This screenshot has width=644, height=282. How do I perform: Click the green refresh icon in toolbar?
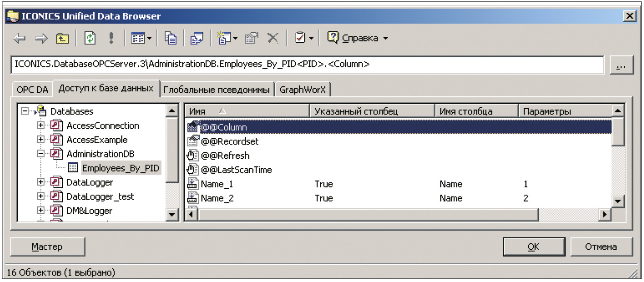[90, 39]
